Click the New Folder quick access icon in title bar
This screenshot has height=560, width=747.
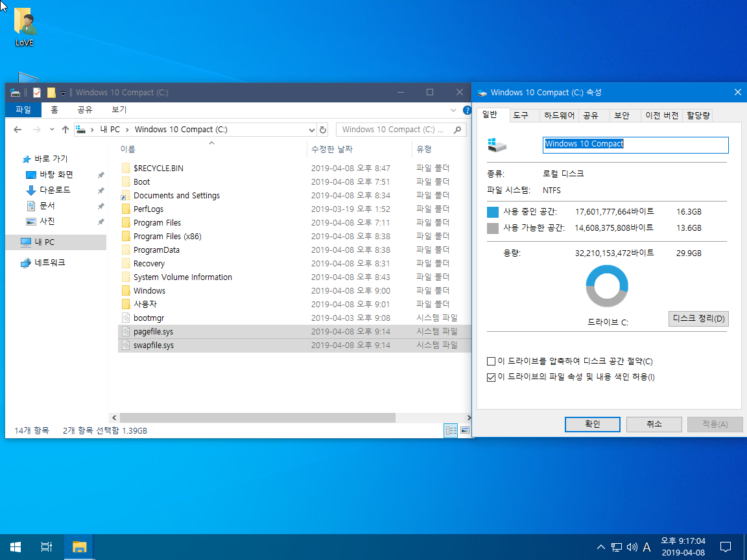pyautogui.click(x=51, y=93)
